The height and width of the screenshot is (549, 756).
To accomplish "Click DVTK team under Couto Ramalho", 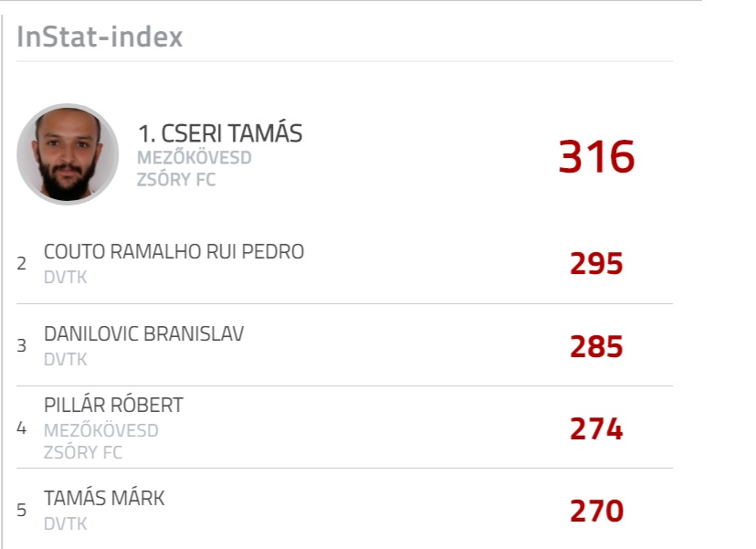I will click(66, 278).
